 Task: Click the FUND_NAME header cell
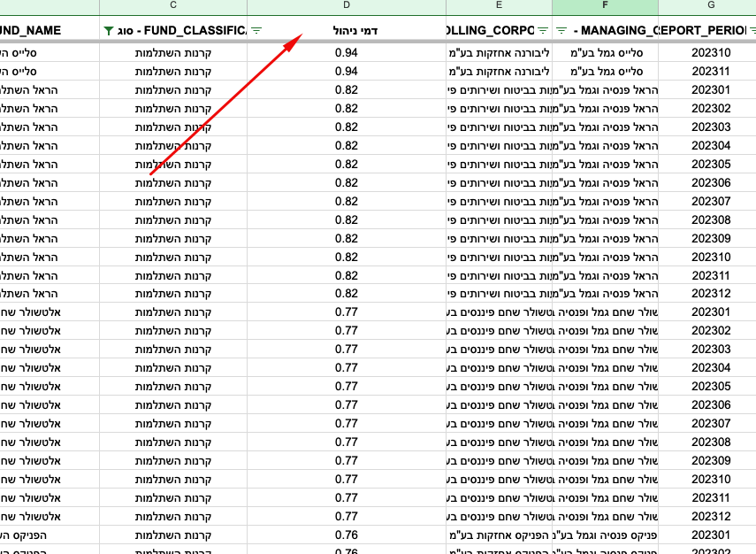click(x=50, y=30)
